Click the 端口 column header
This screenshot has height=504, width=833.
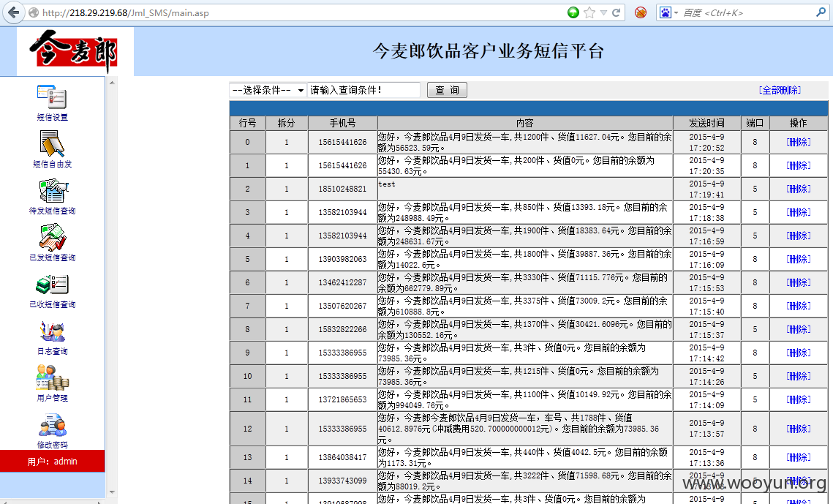(755, 123)
